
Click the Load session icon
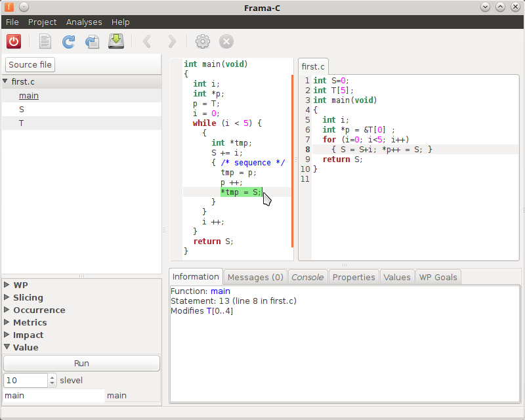[92, 41]
